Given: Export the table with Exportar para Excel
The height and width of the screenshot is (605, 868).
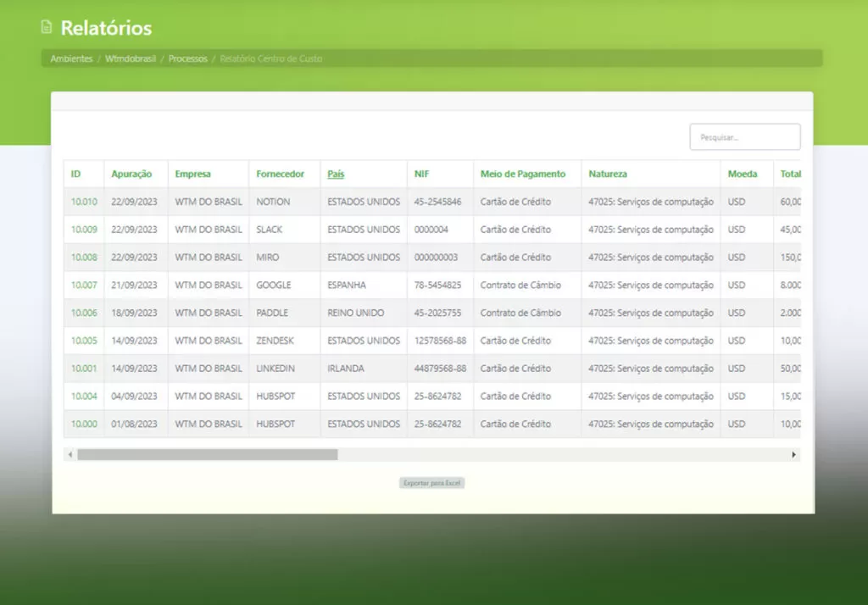Looking at the screenshot, I should [431, 483].
